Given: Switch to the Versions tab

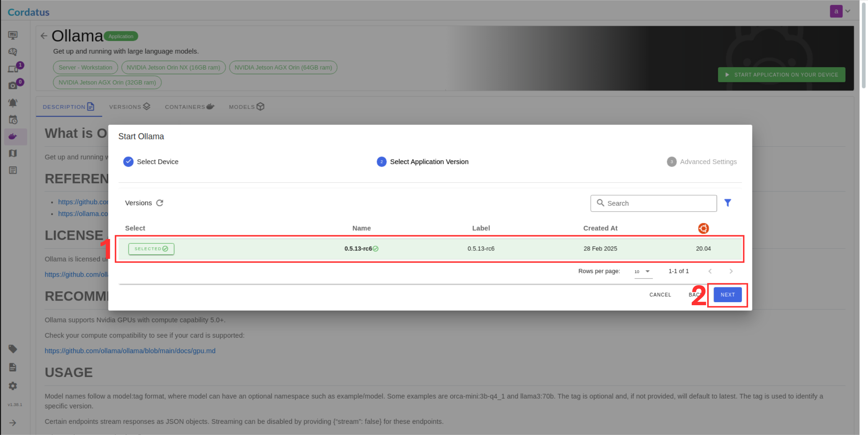Looking at the screenshot, I should (x=130, y=107).
